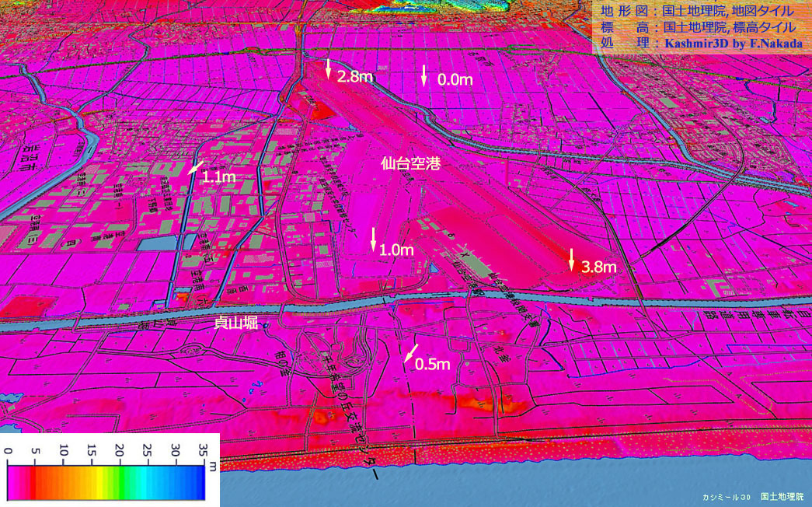This screenshot has height=507, width=812.
Task: Click the 地形図 credit line
Action: pyautogui.click(x=697, y=12)
